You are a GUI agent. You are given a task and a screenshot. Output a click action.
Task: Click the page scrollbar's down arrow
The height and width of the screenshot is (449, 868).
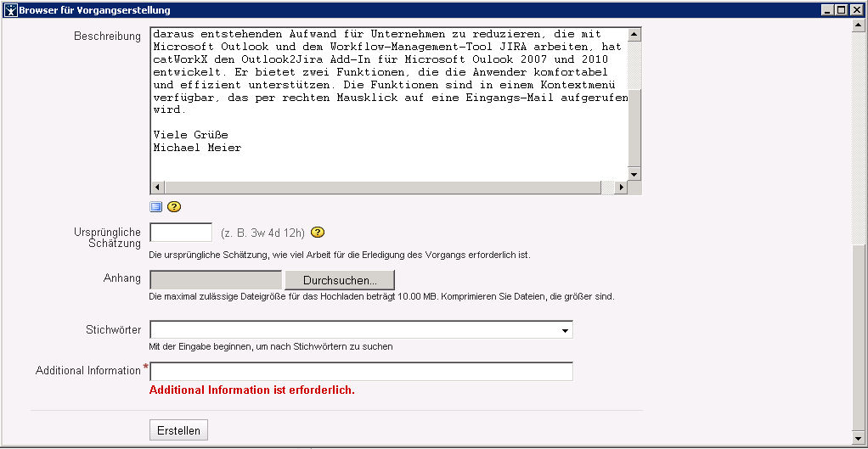tap(859, 434)
